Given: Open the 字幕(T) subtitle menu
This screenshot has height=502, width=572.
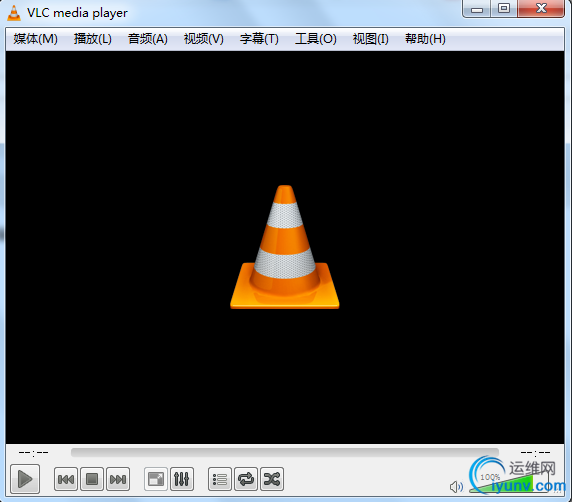Looking at the screenshot, I should [x=259, y=39].
